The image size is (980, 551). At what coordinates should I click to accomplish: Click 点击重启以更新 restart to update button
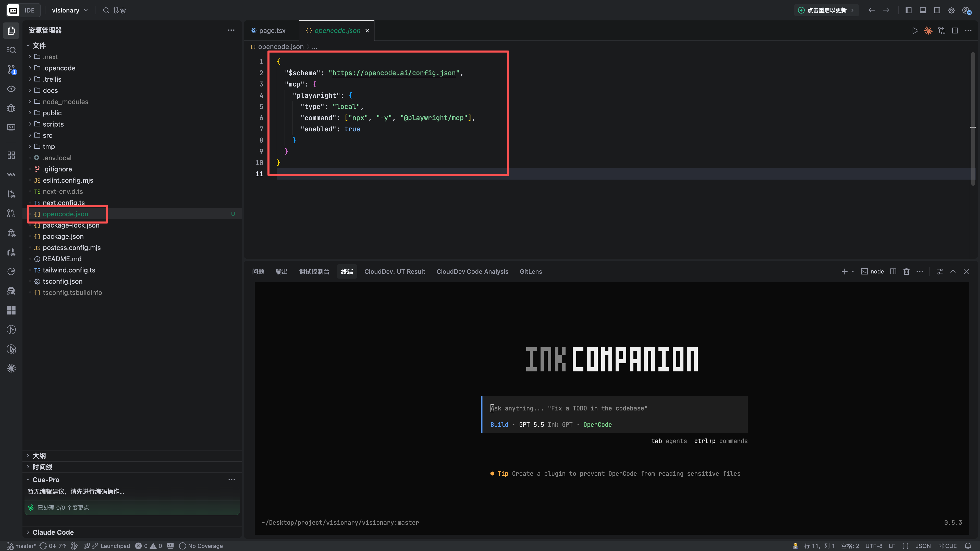826,10
